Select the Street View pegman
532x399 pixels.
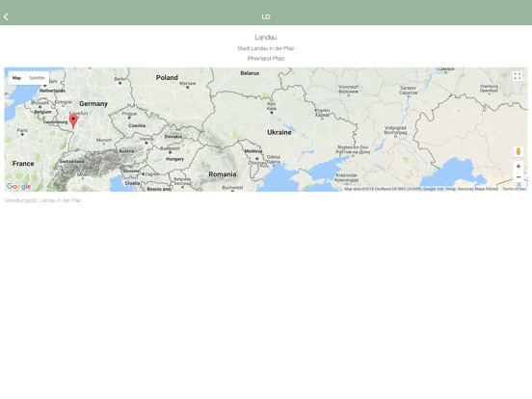[519, 151]
